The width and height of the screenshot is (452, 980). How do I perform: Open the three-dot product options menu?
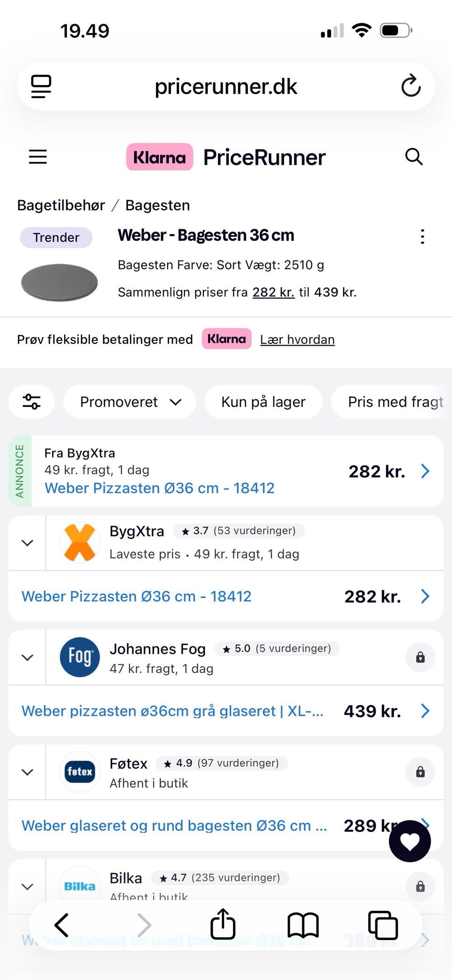pos(422,236)
